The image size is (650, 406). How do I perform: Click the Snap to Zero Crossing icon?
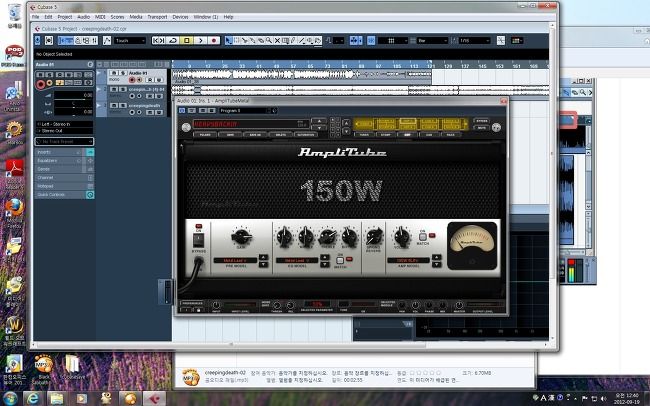click(501, 40)
